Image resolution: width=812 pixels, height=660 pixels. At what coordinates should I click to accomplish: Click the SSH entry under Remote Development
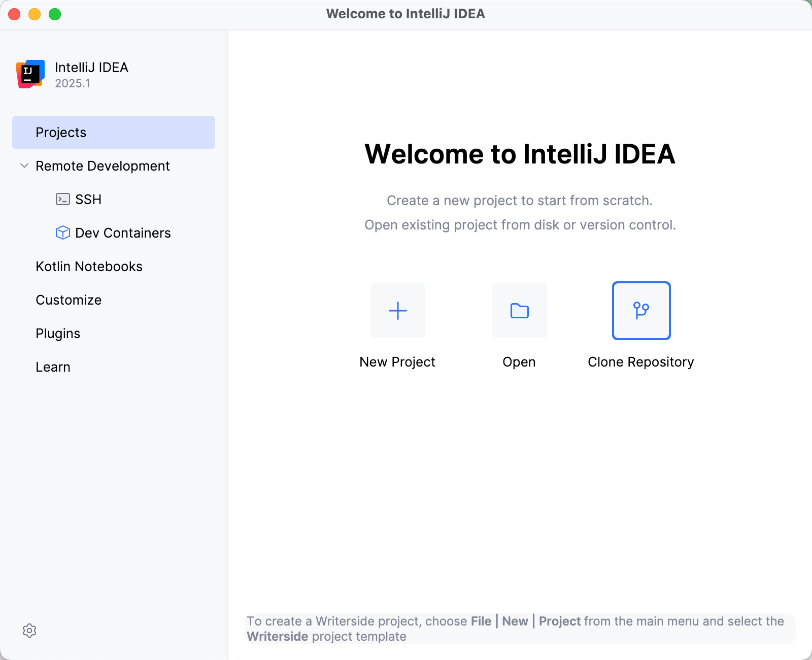(x=88, y=199)
